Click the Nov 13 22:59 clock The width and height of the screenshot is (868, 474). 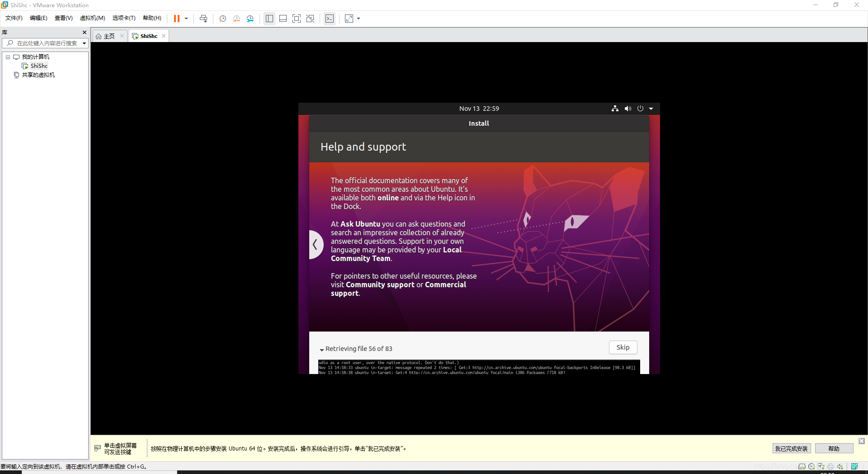pos(479,109)
